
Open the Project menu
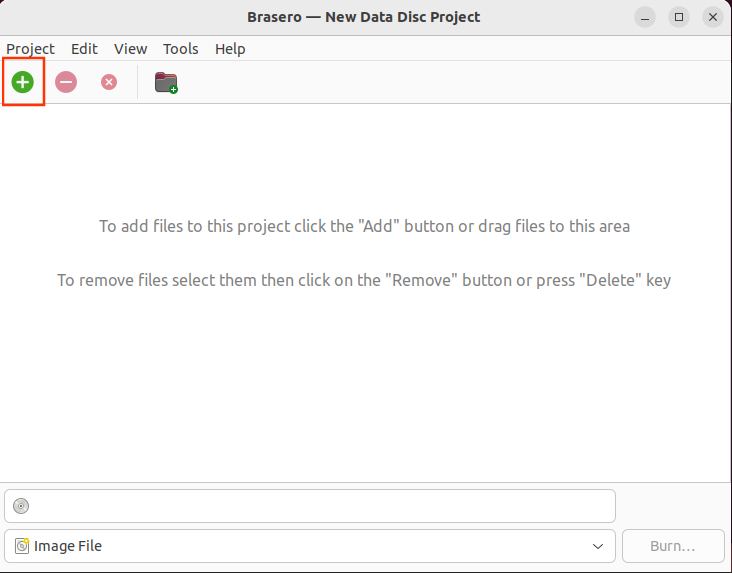tap(30, 49)
